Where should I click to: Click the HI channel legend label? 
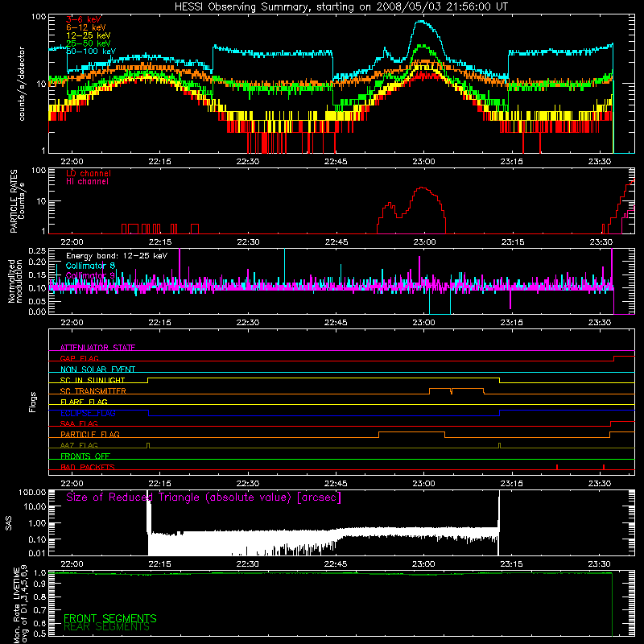click(87, 182)
